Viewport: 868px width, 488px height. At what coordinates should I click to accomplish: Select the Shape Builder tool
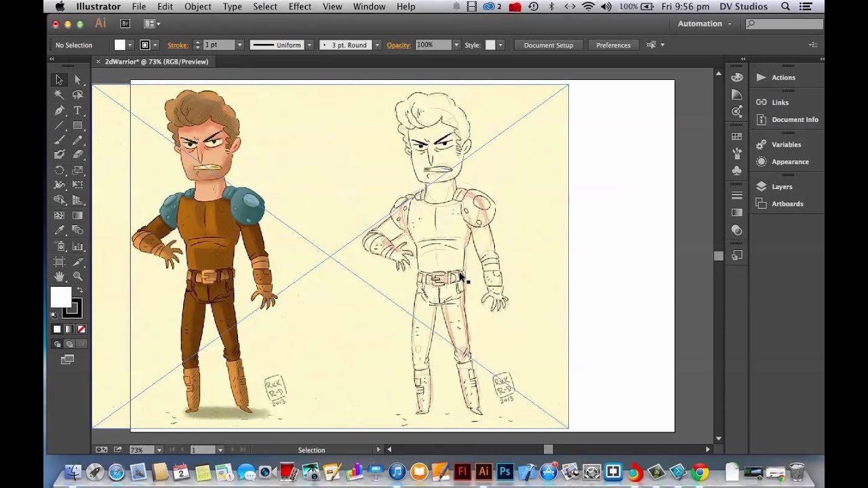click(x=59, y=200)
